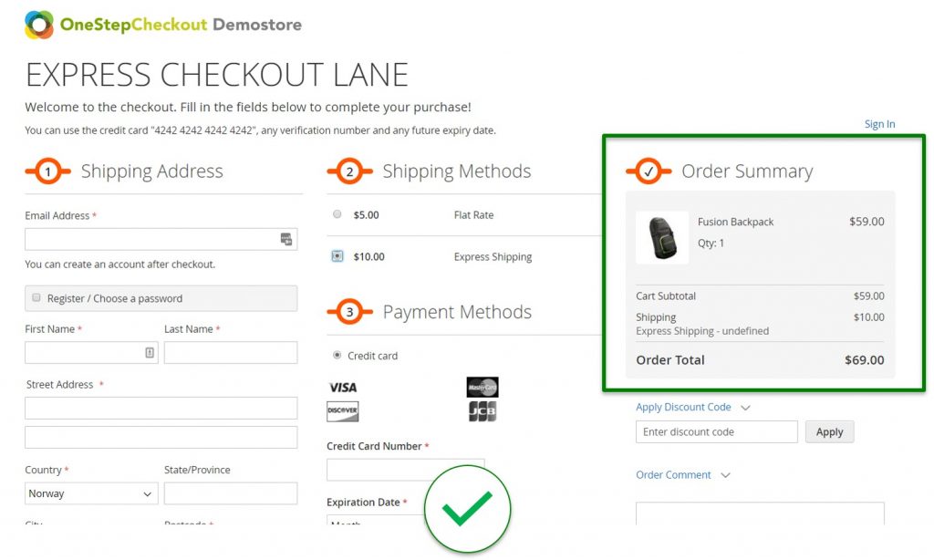Click the JCB card logo
This screenshot has height=560, width=934.
coord(483,411)
